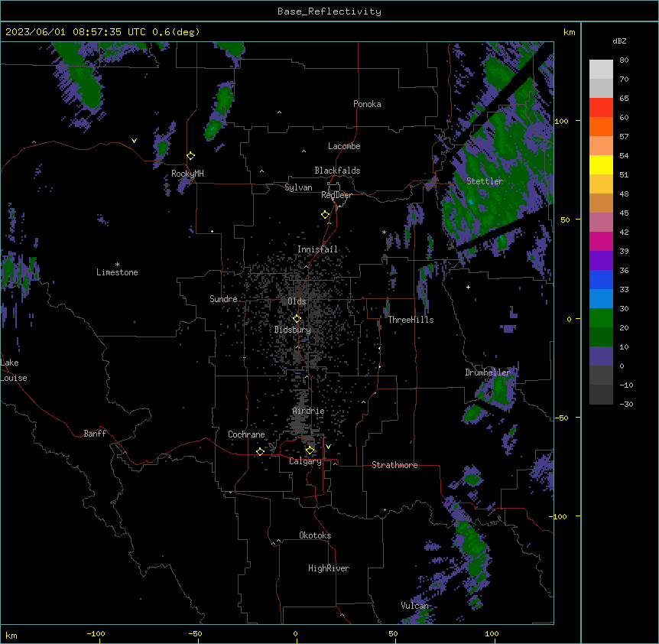This screenshot has height=644, width=659.
Task: Click the Stettler label on the map
Action: tap(485, 181)
